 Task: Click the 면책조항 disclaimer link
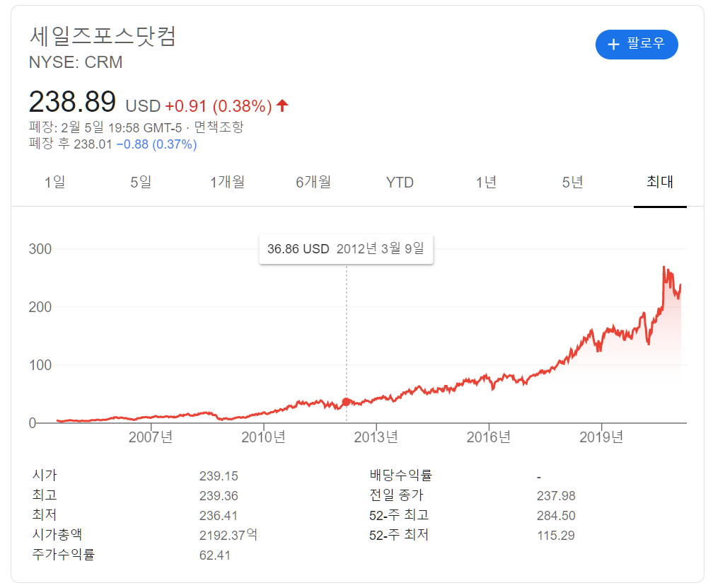pos(219,127)
